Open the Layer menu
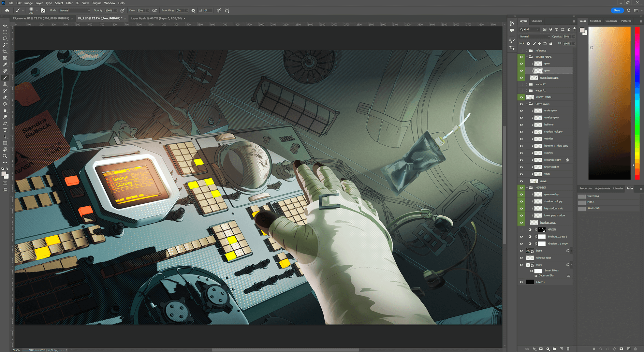This screenshot has width=644, height=352. click(39, 3)
